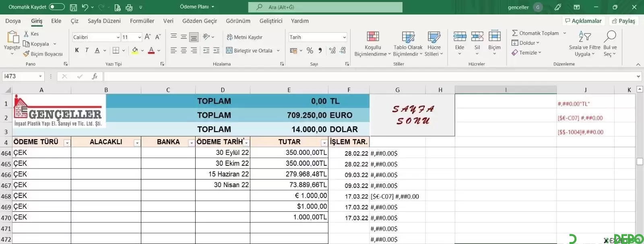Center text horizontally icon
The height and width of the screenshot is (244, 644).
click(184, 50)
